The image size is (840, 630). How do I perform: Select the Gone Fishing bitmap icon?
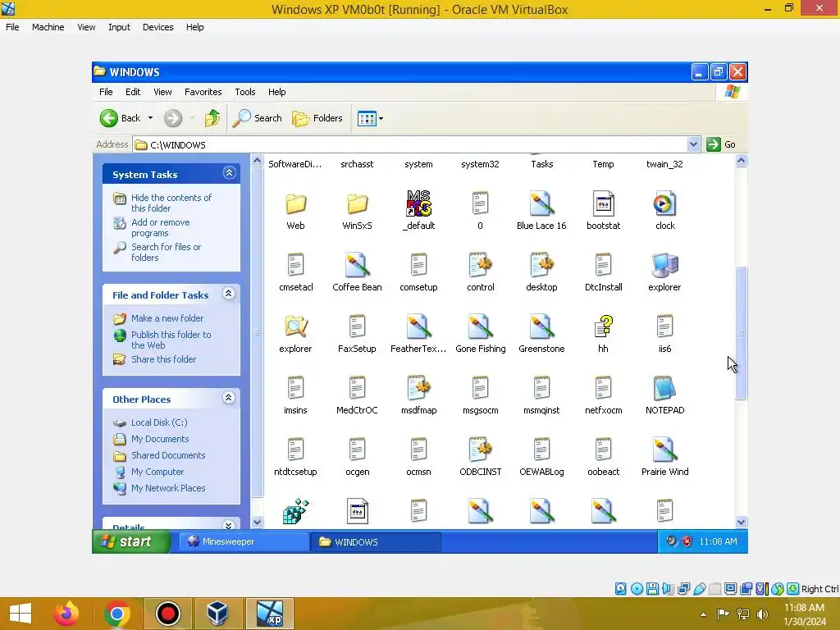tap(480, 326)
